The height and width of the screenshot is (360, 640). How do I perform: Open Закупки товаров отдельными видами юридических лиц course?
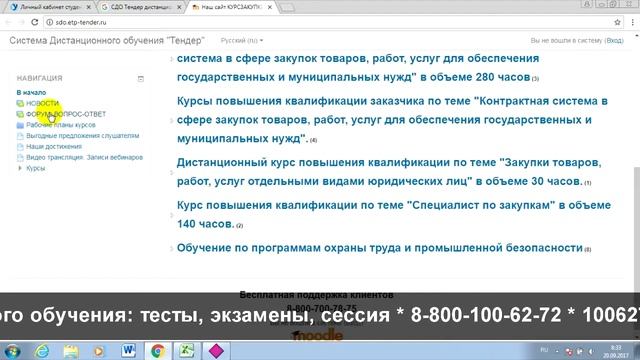coord(389,172)
